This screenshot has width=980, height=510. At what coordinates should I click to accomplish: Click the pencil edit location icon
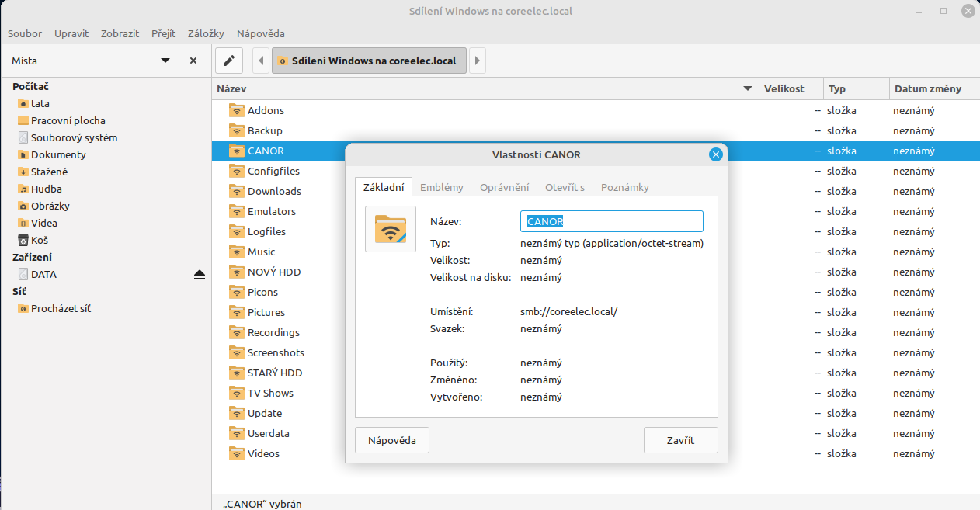(x=228, y=61)
